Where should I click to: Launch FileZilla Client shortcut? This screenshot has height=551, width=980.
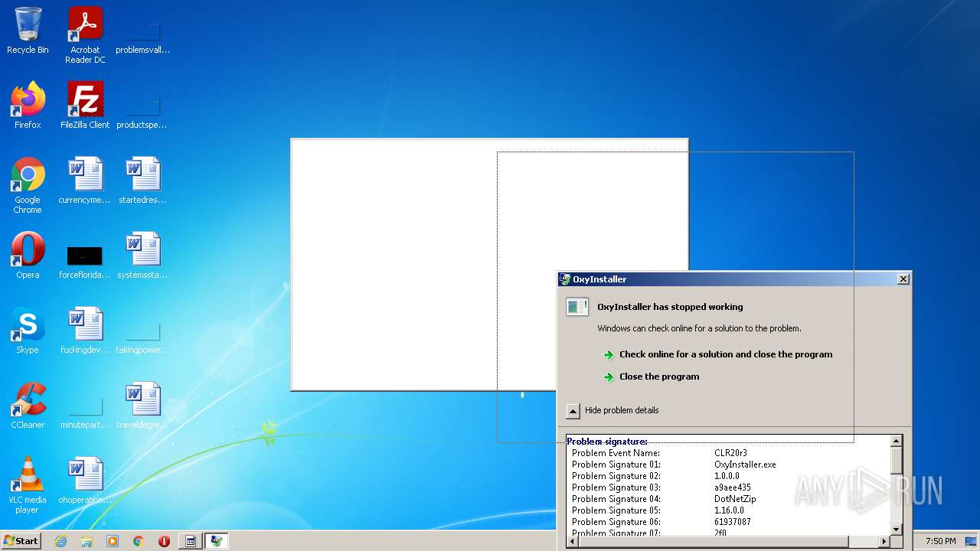85,106
